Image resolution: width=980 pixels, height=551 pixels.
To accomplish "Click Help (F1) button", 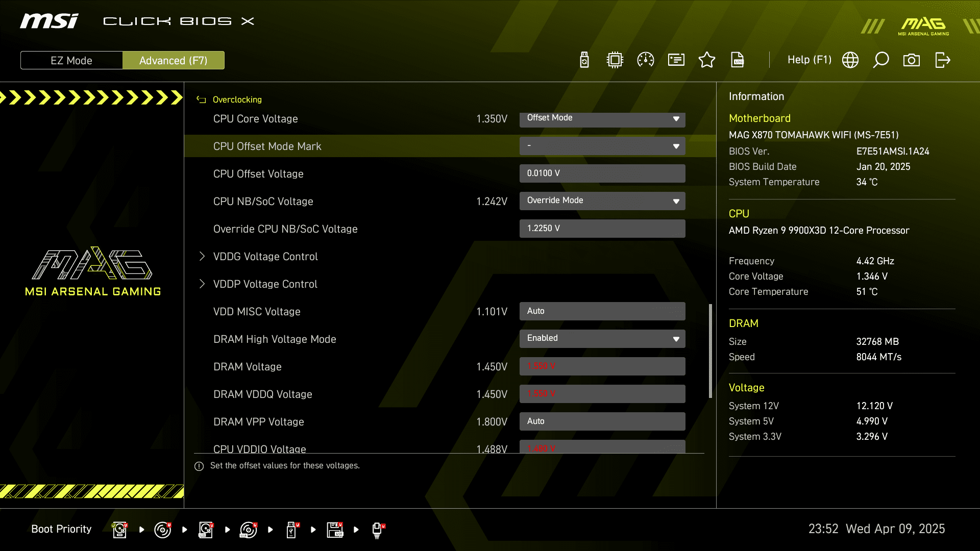I will point(809,60).
